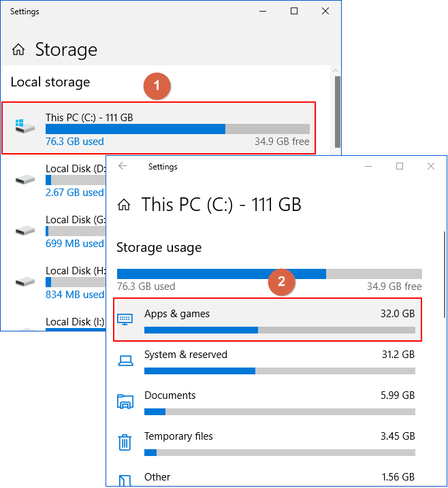The image size is (448, 488).
Task: Click the 699 MB used link
Action: 74,244
